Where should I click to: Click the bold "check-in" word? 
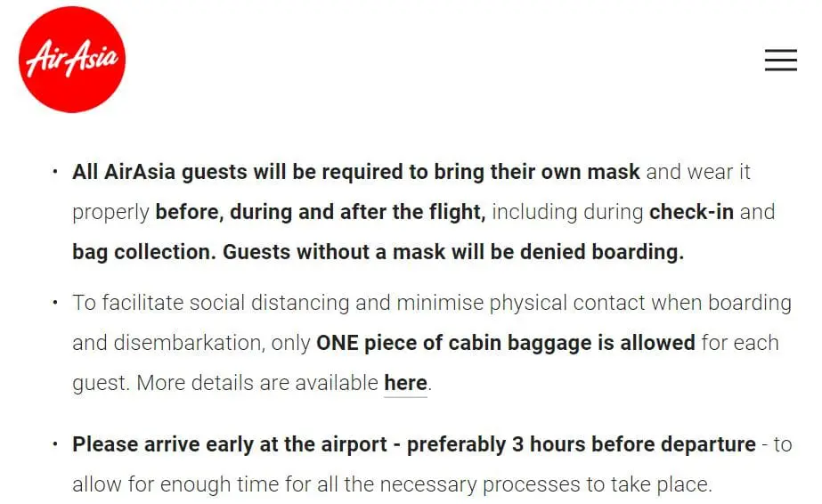pyautogui.click(x=691, y=212)
